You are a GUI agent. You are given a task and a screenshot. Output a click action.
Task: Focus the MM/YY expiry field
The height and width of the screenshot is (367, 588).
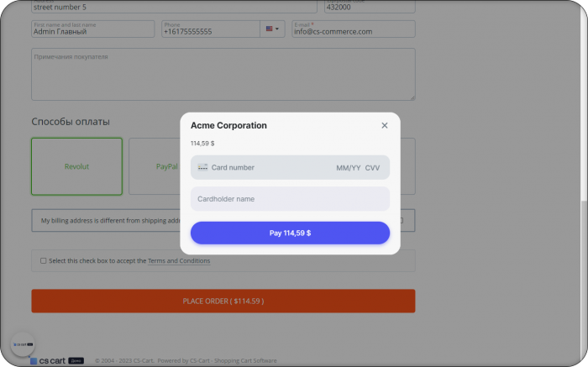349,168
